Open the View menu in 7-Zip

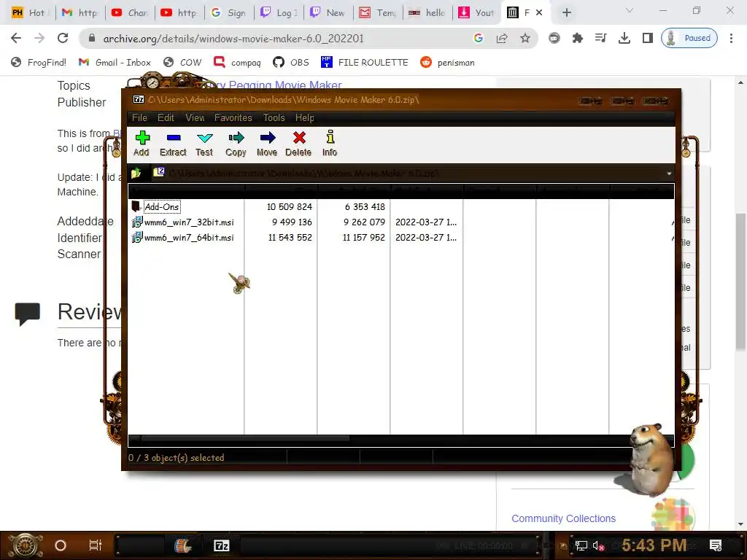coord(195,117)
